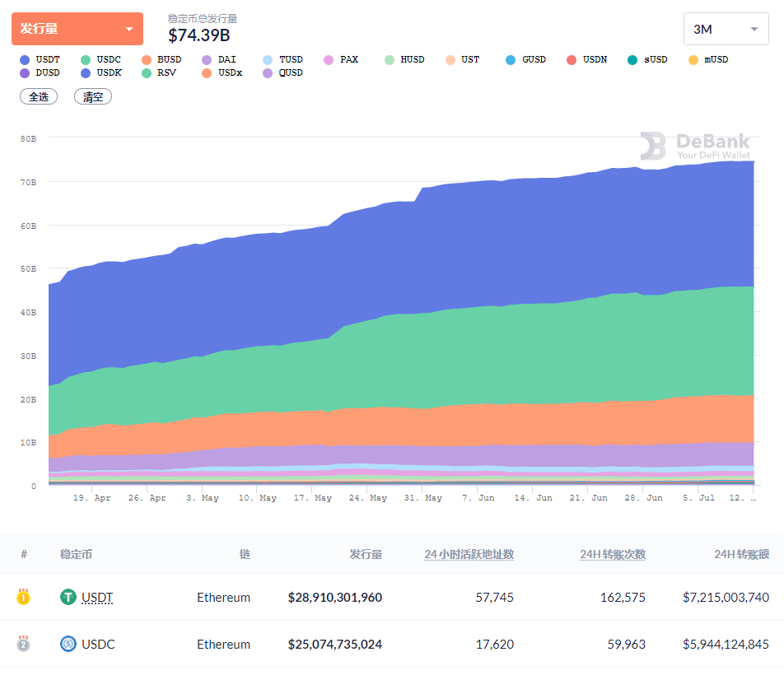The height and width of the screenshot is (680, 784).
Task: Toggle USDx legend entry
Action: coord(222,73)
